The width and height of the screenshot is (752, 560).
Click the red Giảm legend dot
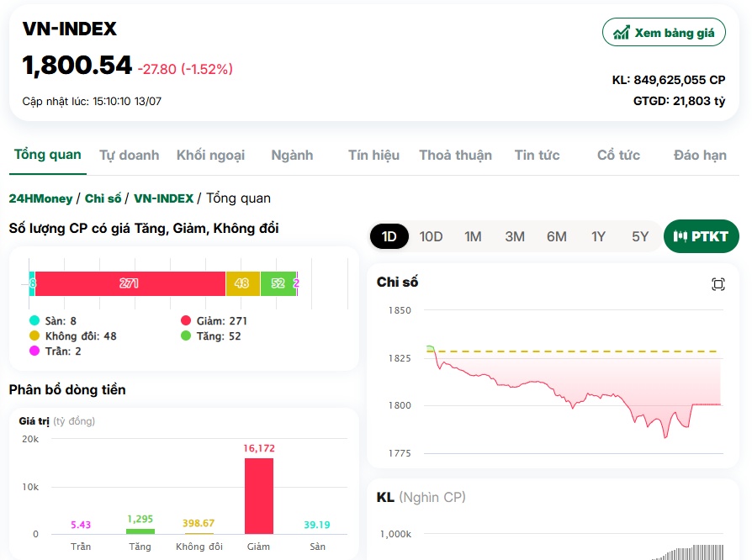(x=186, y=320)
